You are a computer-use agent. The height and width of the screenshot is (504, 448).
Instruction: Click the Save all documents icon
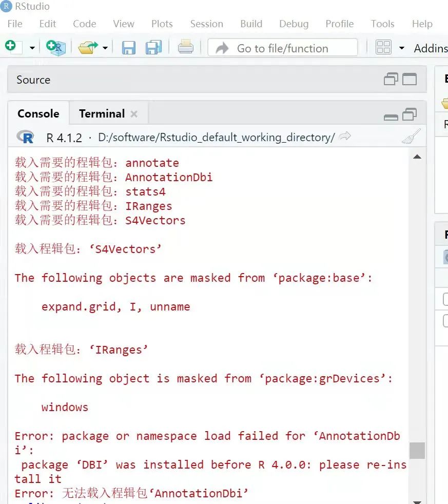(x=153, y=48)
